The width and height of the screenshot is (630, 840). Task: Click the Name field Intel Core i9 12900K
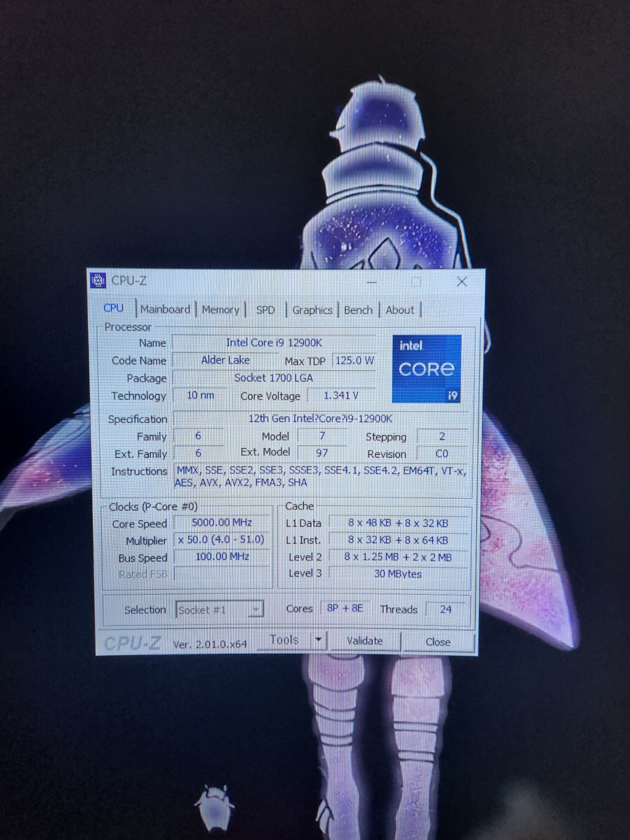tap(274, 342)
